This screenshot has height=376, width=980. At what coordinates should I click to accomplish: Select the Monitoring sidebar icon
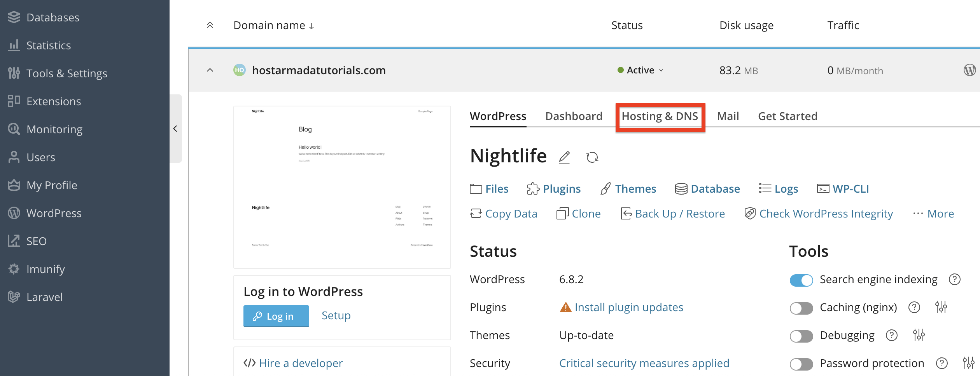click(x=14, y=129)
